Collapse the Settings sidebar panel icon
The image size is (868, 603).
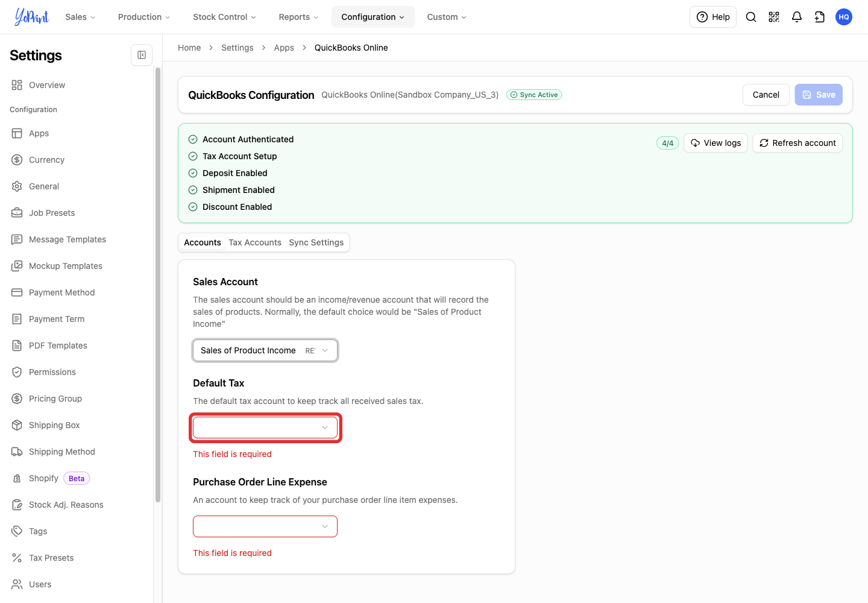142,55
